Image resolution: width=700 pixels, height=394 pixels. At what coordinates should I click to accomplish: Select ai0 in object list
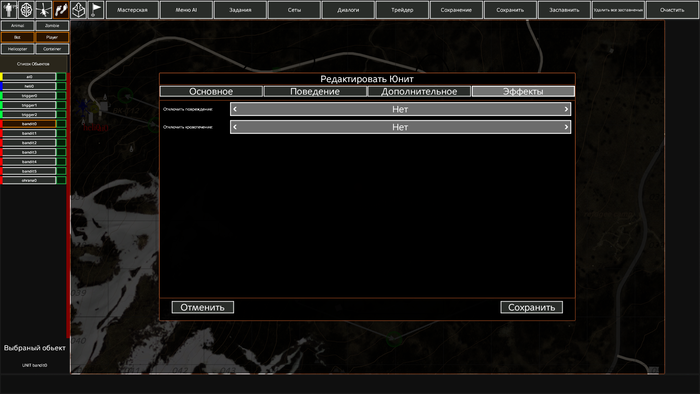[29, 77]
